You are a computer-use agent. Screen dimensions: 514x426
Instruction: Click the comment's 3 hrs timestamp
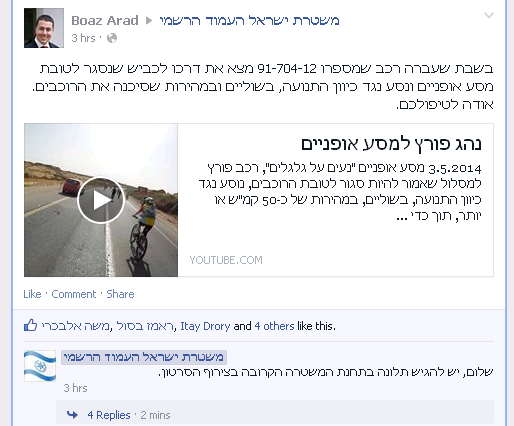coord(75,388)
